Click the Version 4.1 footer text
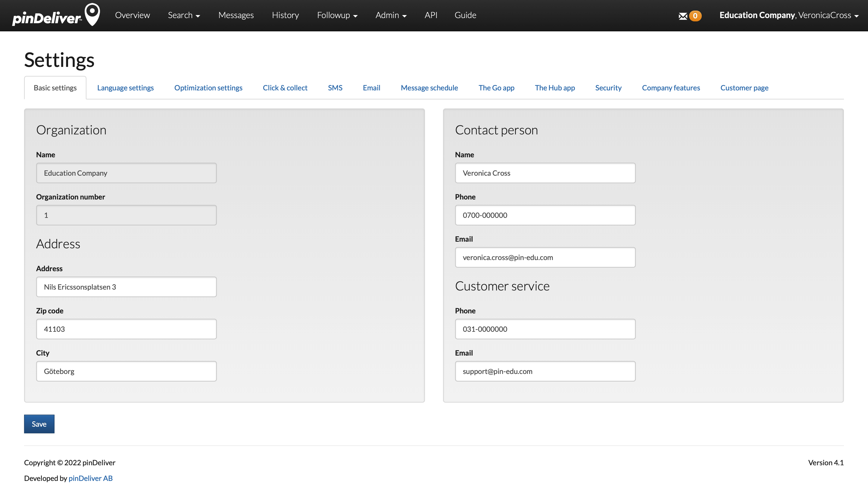The width and height of the screenshot is (868, 499). [x=826, y=463]
